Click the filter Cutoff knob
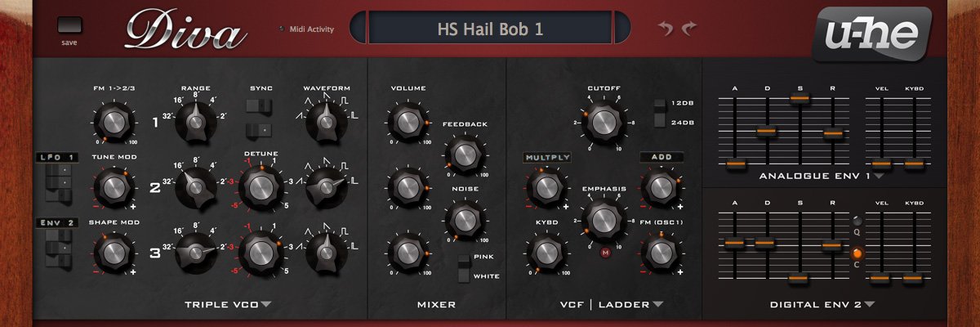The height and width of the screenshot is (327, 980). 603,121
